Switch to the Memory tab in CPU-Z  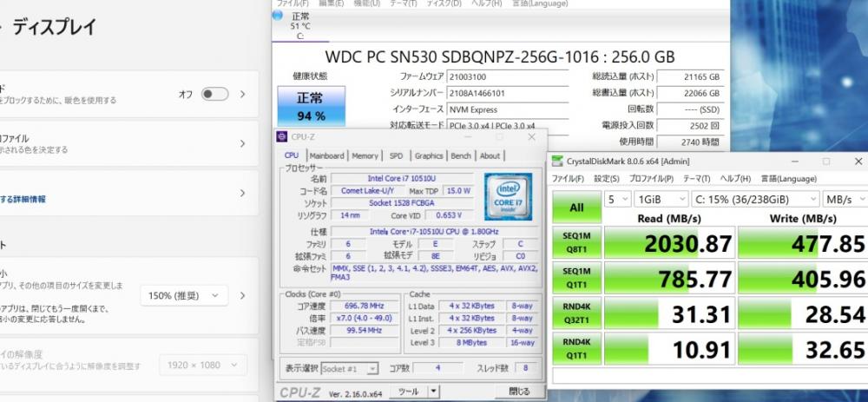point(365,156)
